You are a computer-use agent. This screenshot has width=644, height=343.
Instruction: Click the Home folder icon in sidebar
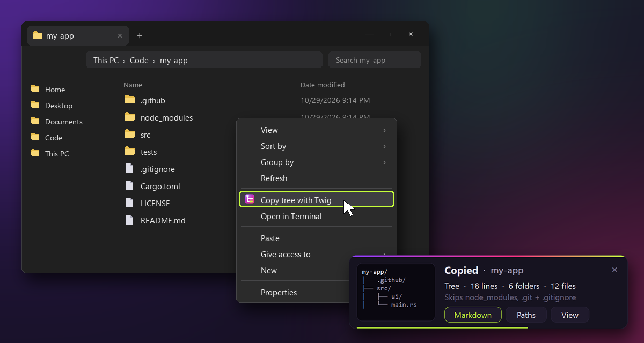pos(35,89)
